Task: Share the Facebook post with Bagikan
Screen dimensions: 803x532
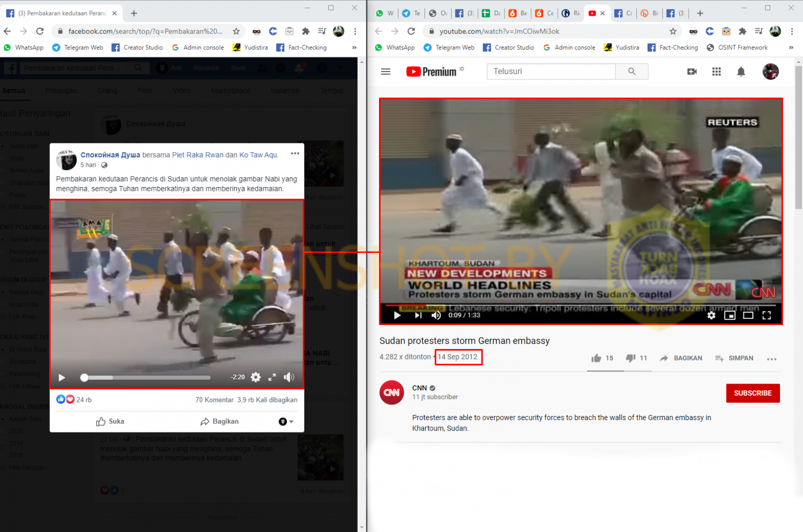Action: [220, 421]
